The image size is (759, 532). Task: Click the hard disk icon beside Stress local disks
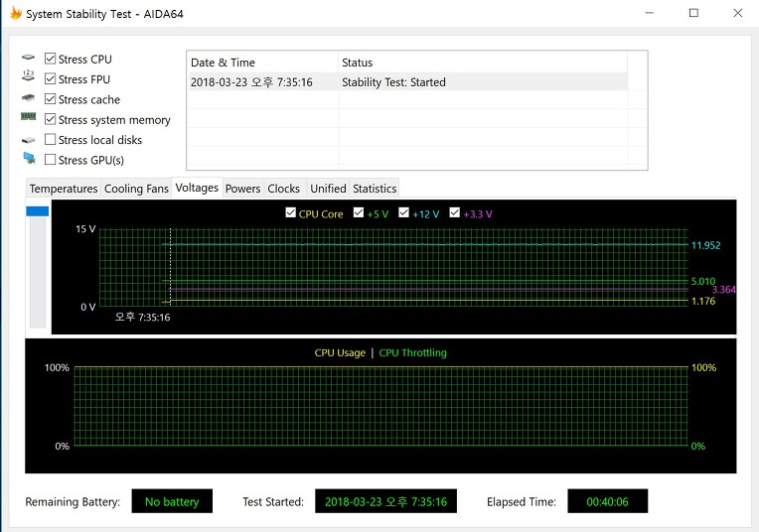click(28, 140)
